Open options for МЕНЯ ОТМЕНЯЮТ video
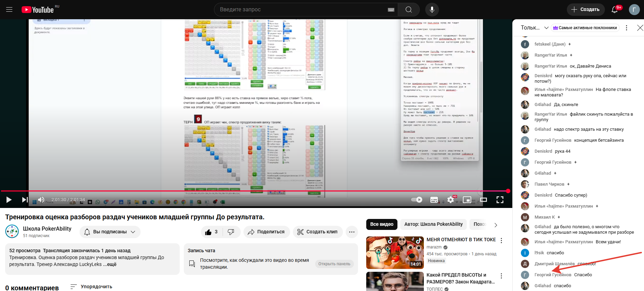 tap(501, 241)
